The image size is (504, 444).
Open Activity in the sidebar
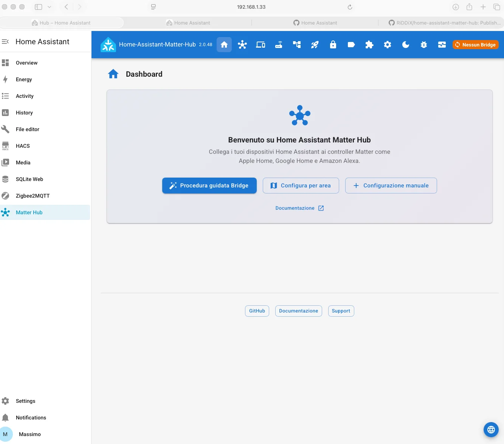(x=45, y=96)
